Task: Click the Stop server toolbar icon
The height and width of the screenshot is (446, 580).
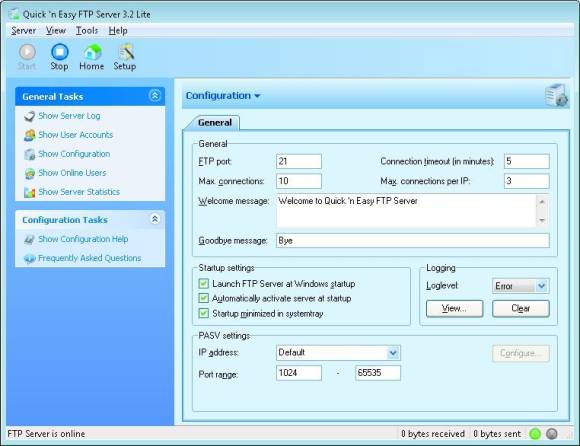Action: click(60, 52)
